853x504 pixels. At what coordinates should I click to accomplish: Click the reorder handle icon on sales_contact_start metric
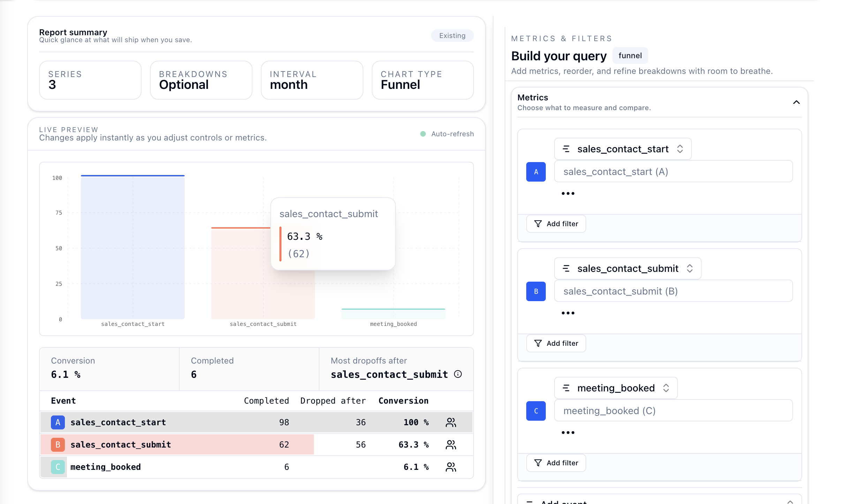[x=567, y=148]
